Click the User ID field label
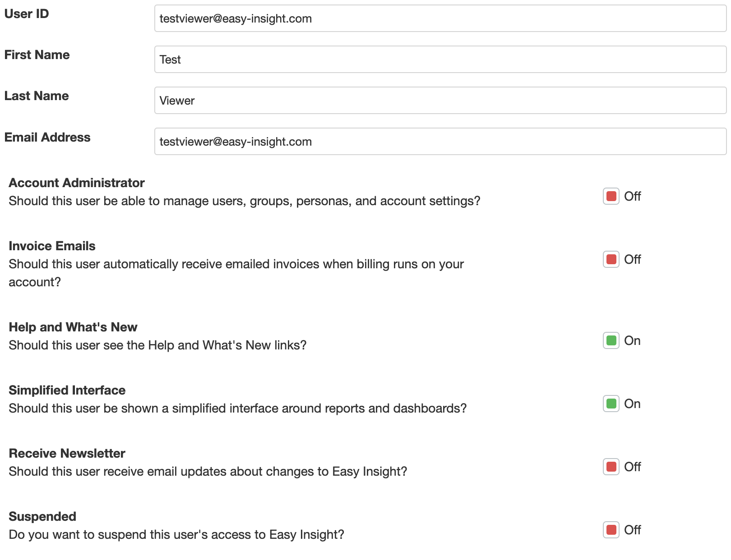731x560 pixels. coord(27,14)
